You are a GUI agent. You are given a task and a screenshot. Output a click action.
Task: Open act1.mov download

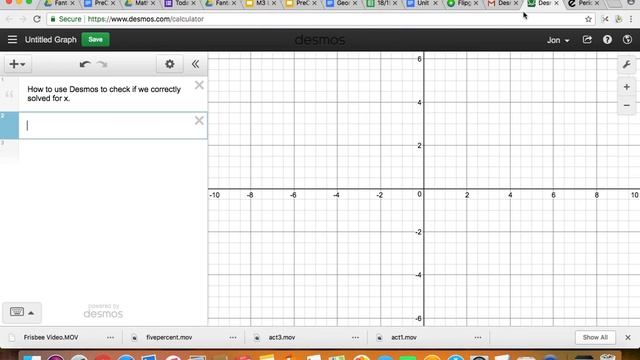click(404, 338)
